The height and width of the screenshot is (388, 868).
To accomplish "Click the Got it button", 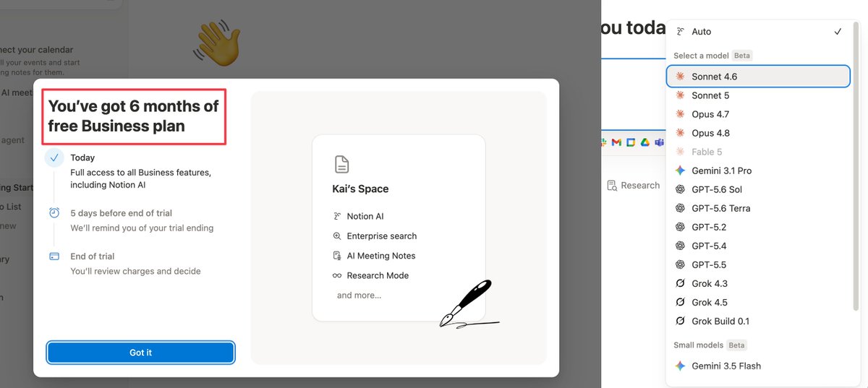I will point(140,353).
